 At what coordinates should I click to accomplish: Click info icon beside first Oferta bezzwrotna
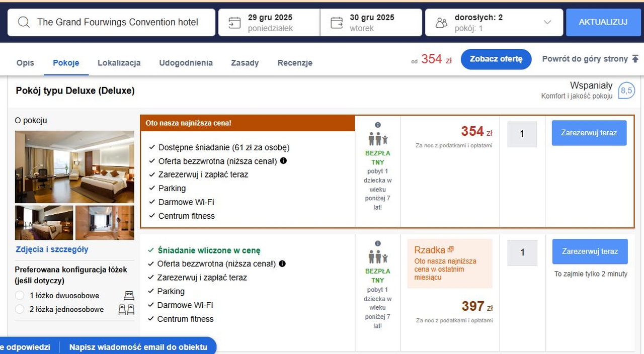pos(283,161)
